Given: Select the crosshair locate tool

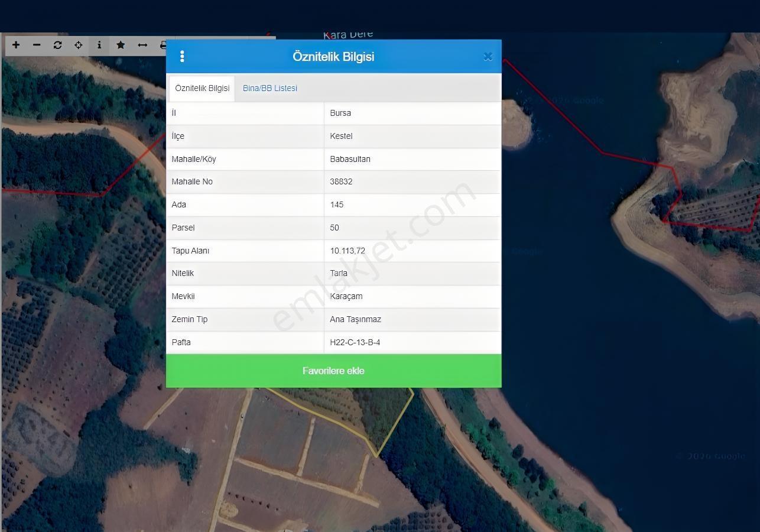Looking at the screenshot, I should click(78, 45).
